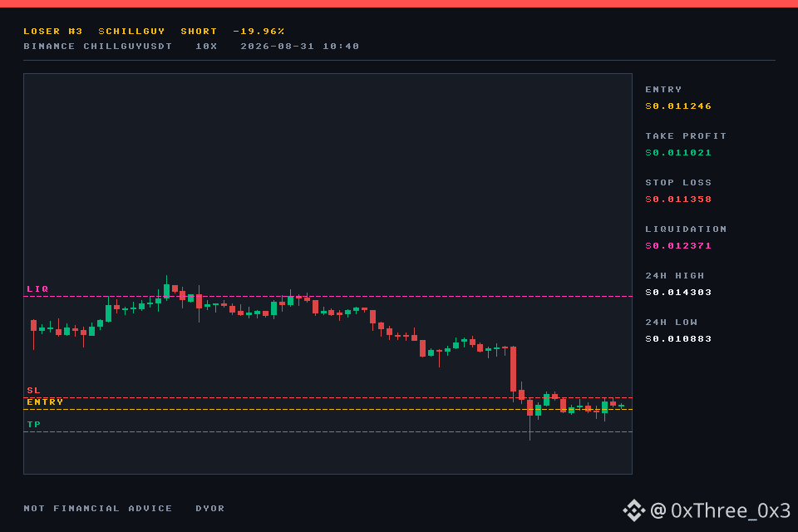The height and width of the screenshot is (532, 798).
Task: Click the 'LIQ' line label on chart
Action: 37,289
